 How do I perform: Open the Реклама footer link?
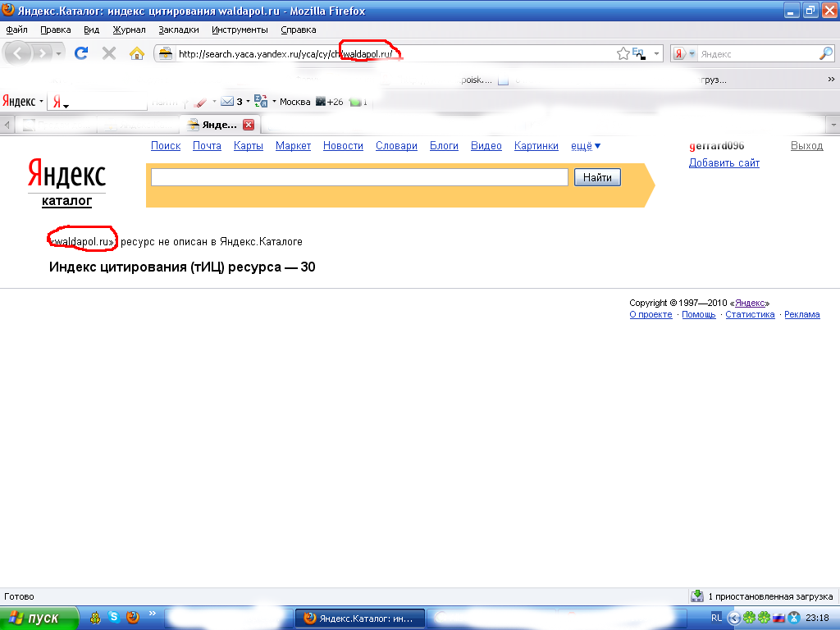coord(802,314)
